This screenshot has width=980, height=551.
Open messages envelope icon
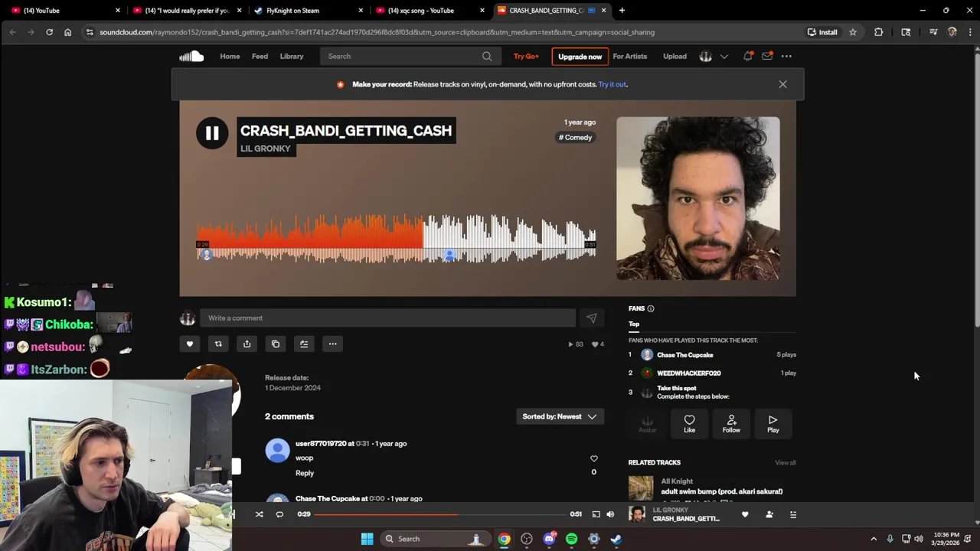point(766,56)
